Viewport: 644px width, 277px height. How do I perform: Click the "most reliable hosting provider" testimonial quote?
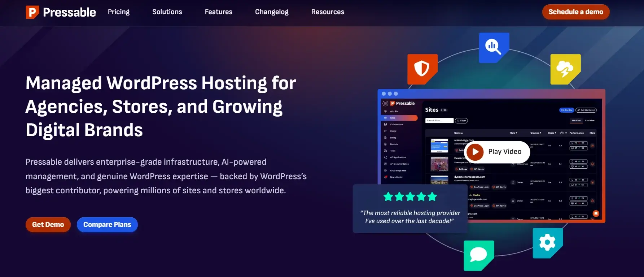410,217
